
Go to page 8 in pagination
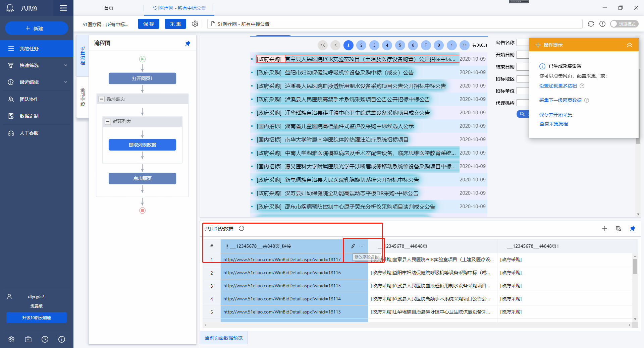(439, 45)
